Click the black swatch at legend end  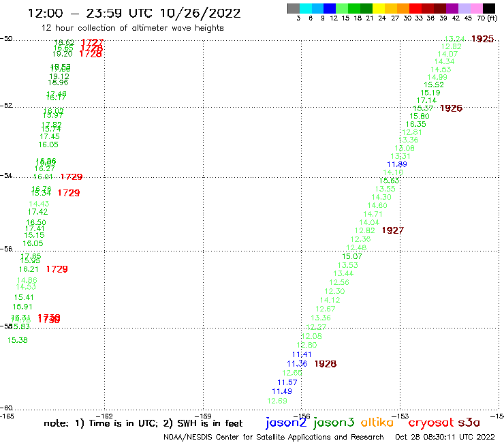pyautogui.click(x=488, y=8)
